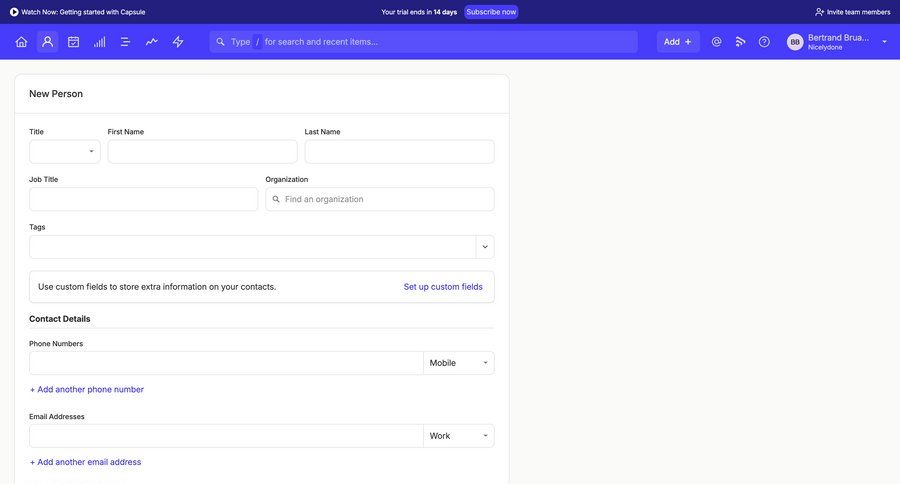Open the Calendar & Tasks icon
The width and height of the screenshot is (900, 484).
pyautogui.click(x=73, y=42)
